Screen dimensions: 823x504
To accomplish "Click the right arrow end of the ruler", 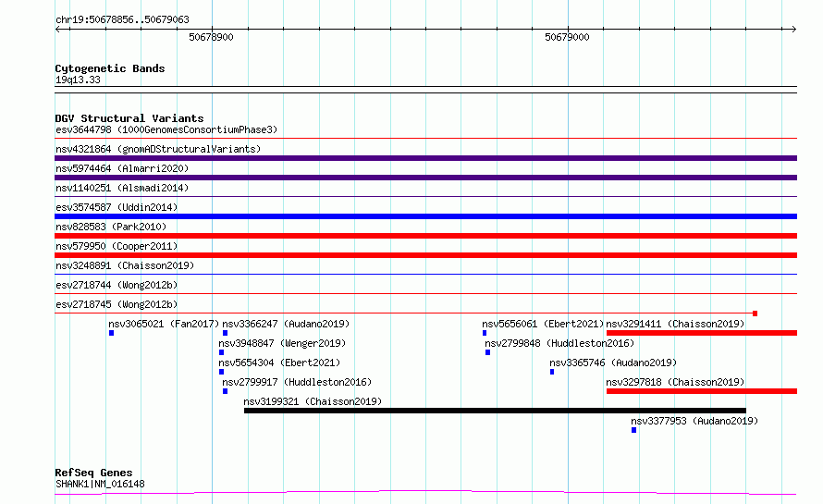I will click(x=793, y=30).
